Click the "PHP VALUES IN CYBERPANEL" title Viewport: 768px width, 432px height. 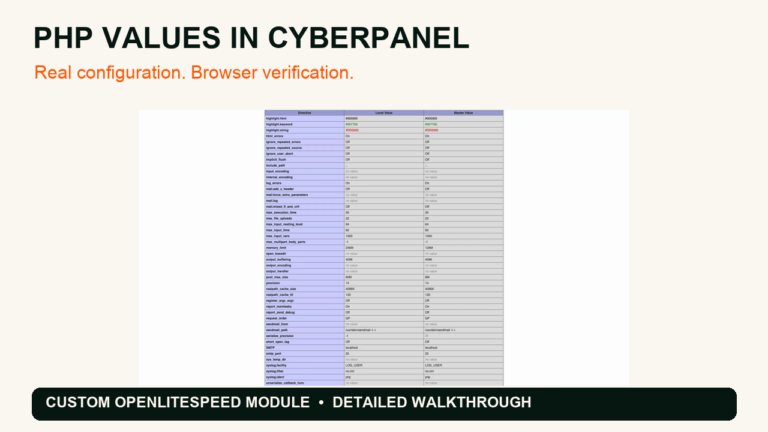tap(251, 38)
